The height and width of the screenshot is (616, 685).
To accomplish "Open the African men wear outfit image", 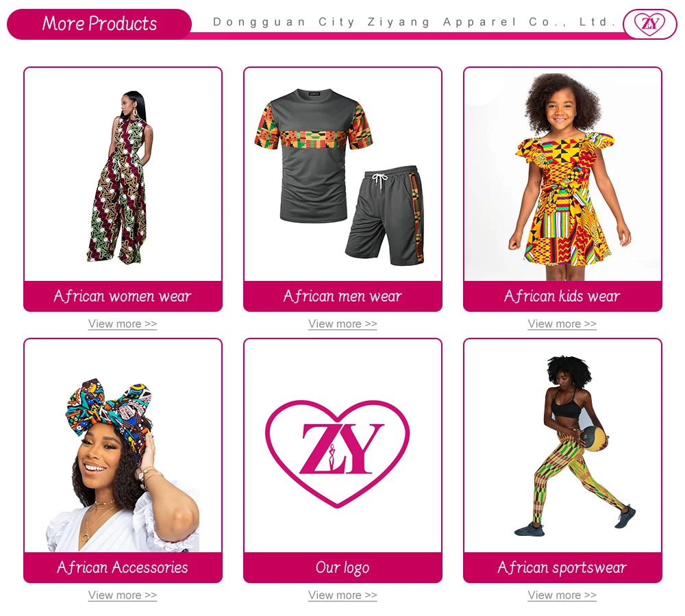I will click(x=342, y=174).
